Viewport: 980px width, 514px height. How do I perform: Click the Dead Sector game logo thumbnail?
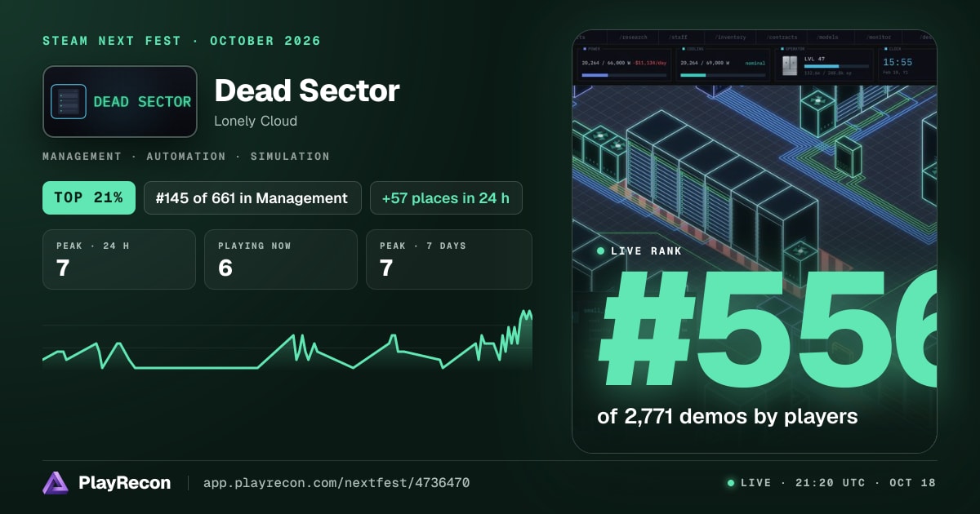(x=120, y=101)
